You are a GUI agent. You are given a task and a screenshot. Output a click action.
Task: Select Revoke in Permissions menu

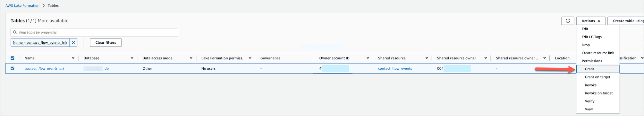tap(598, 85)
